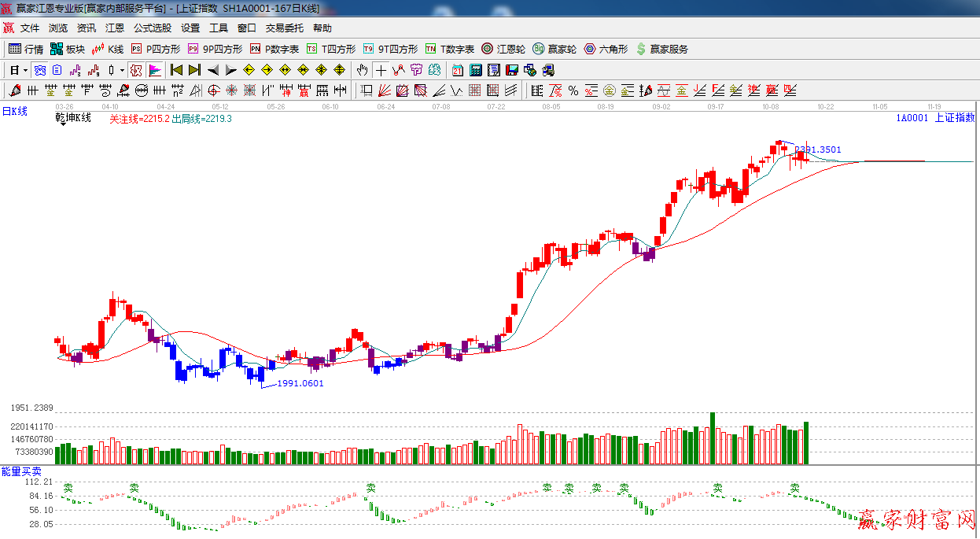Click the 行情 quotes button

click(x=26, y=49)
